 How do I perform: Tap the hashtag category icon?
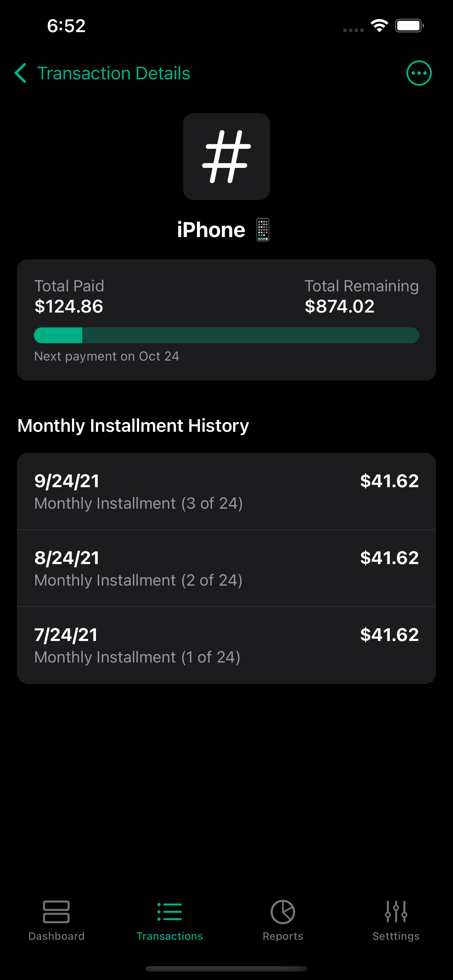click(x=226, y=156)
